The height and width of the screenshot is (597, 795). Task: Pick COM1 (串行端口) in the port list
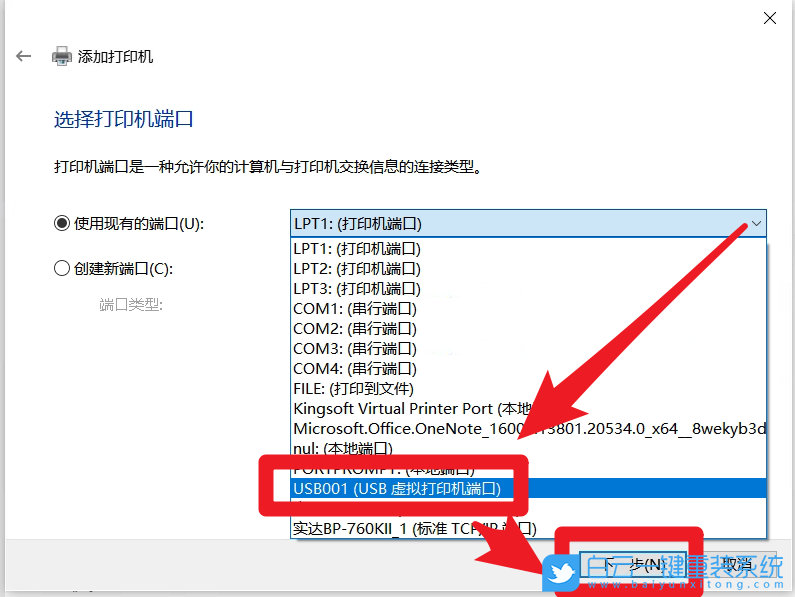pyautogui.click(x=355, y=308)
